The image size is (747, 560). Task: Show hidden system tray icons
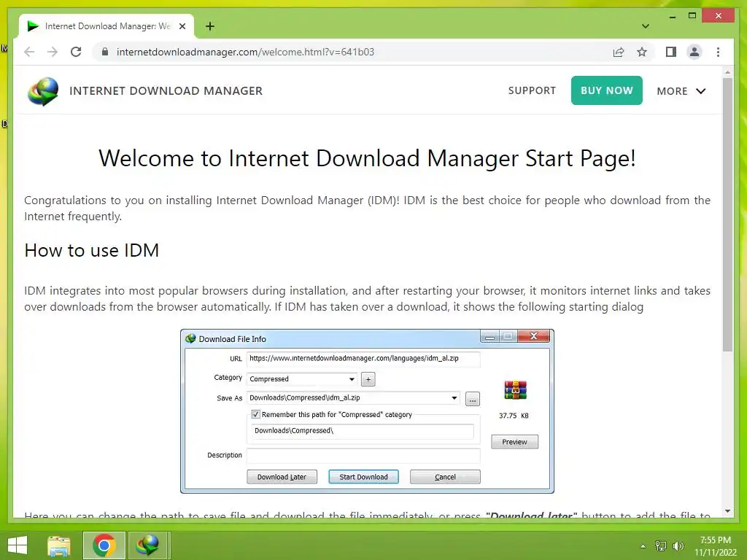pyautogui.click(x=643, y=546)
